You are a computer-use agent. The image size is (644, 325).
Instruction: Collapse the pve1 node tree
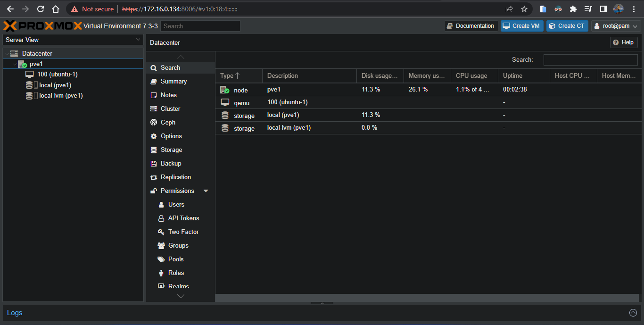(15, 64)
